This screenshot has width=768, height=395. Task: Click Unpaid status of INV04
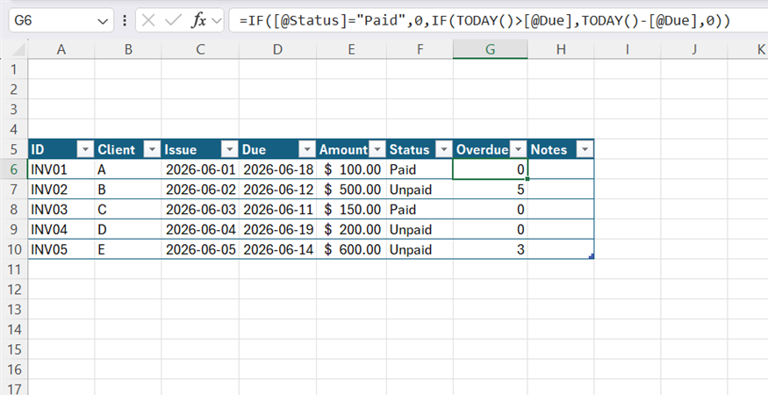click(x=420, y=230)
